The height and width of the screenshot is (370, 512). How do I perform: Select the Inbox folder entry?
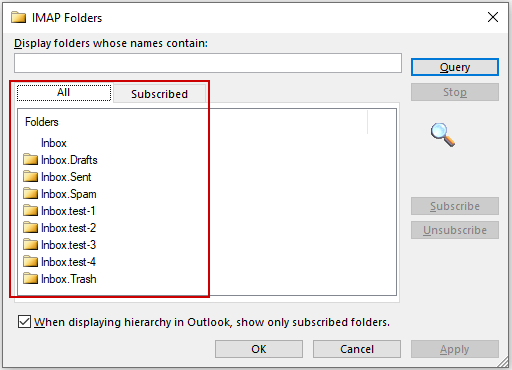[x=54, y=143]
